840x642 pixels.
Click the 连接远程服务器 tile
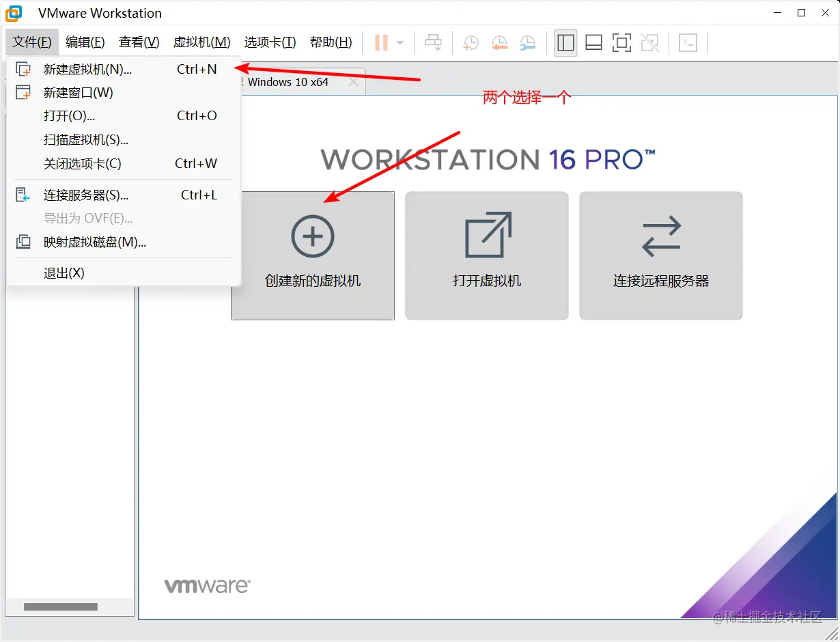click(661, 255)
